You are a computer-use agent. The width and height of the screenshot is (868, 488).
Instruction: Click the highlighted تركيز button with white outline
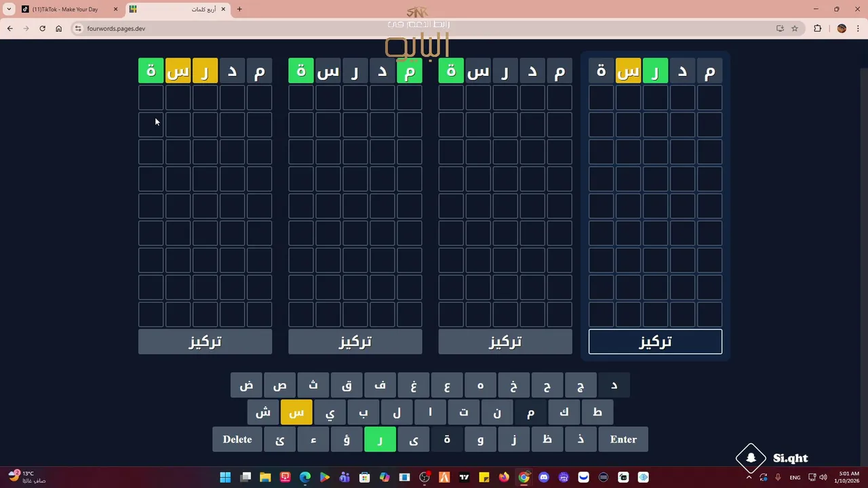pos(655,342)
